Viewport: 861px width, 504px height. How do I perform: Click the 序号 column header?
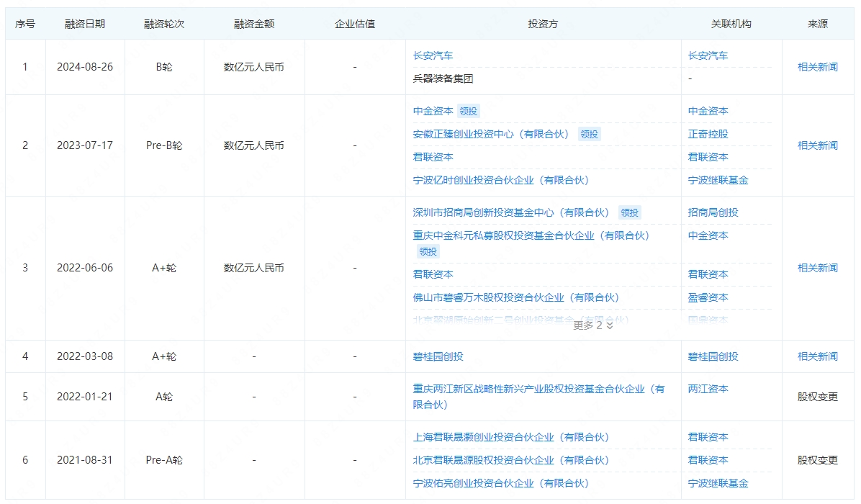coord(24,24)
